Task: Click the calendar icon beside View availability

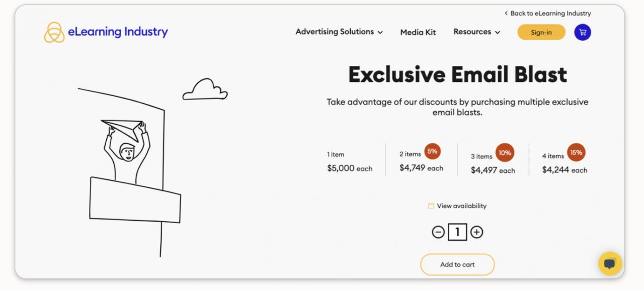Action: 431,206
